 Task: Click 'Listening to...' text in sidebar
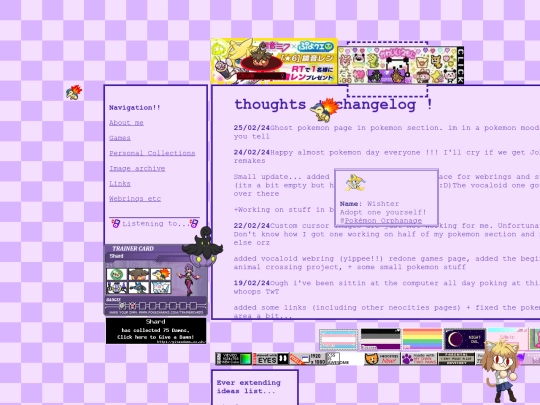point(155,224)
